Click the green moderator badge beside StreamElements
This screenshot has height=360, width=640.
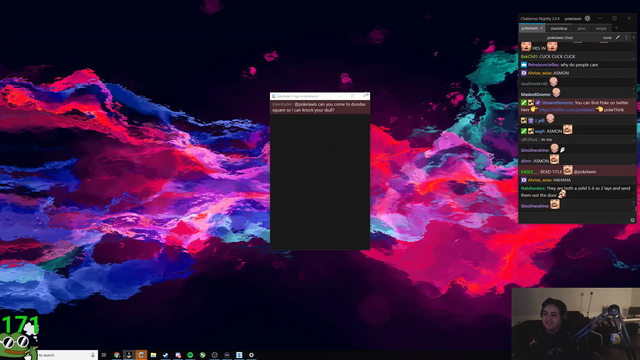(x=524, y=103)
